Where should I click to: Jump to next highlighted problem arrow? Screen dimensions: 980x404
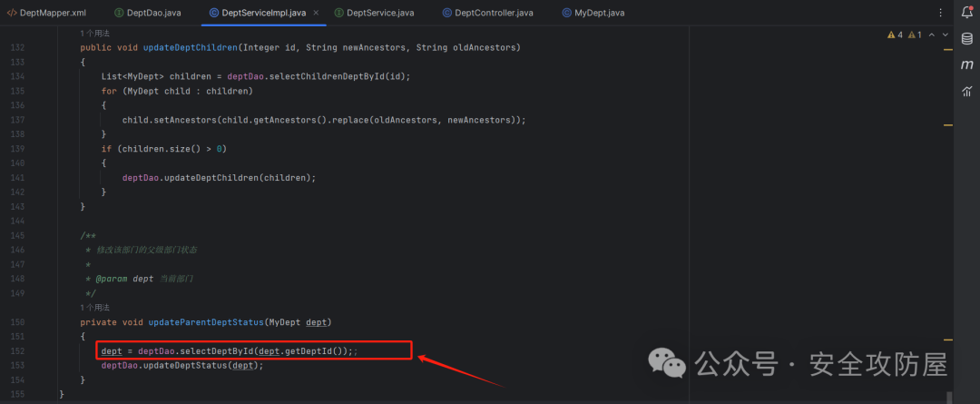[945, 35]
